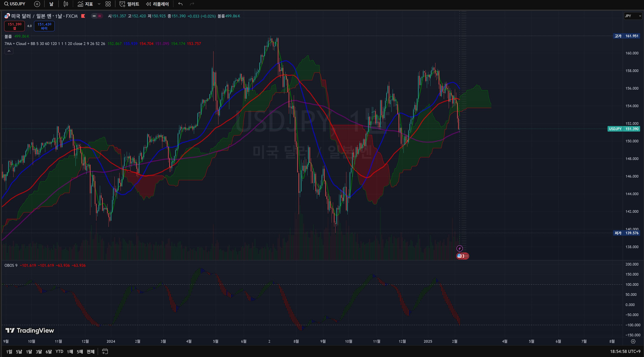644x357 pixels.
Task: Toggle the grey dash pill next to flag
Action: pos(94,16)
